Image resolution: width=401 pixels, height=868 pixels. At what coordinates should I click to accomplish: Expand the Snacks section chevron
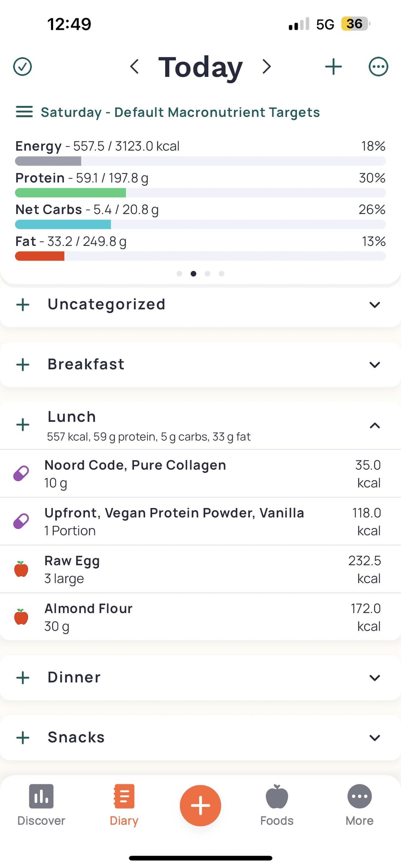[375, 738]
